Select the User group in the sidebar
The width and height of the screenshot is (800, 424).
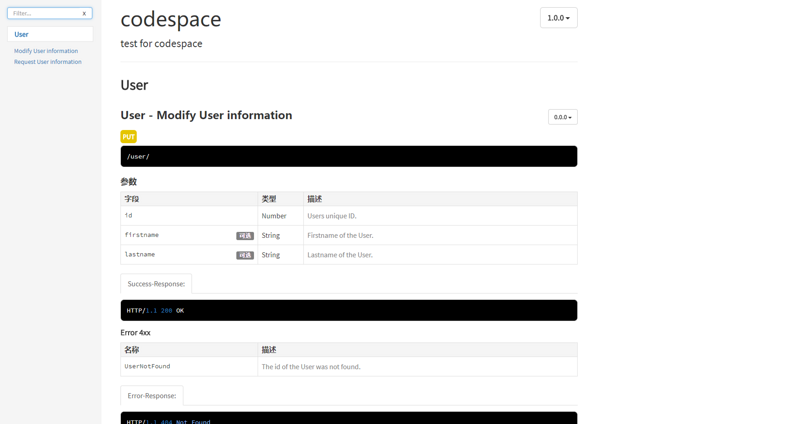coord(50,34)
